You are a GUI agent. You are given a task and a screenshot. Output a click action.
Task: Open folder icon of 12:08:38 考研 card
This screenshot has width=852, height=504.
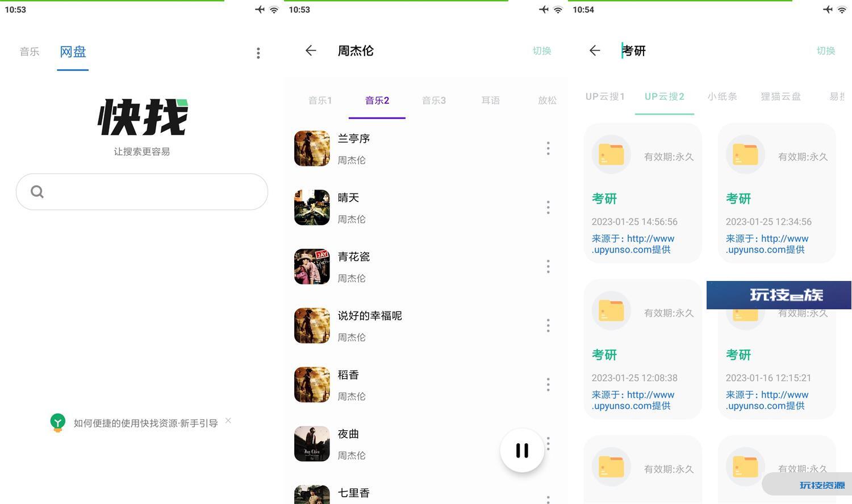tap(611, 310)
